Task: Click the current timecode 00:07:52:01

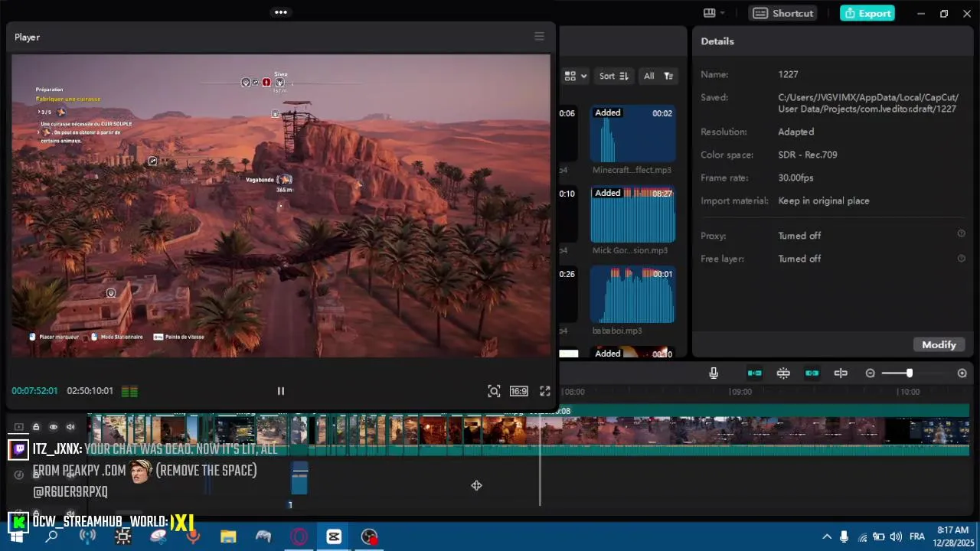Action: pos(34,391)
